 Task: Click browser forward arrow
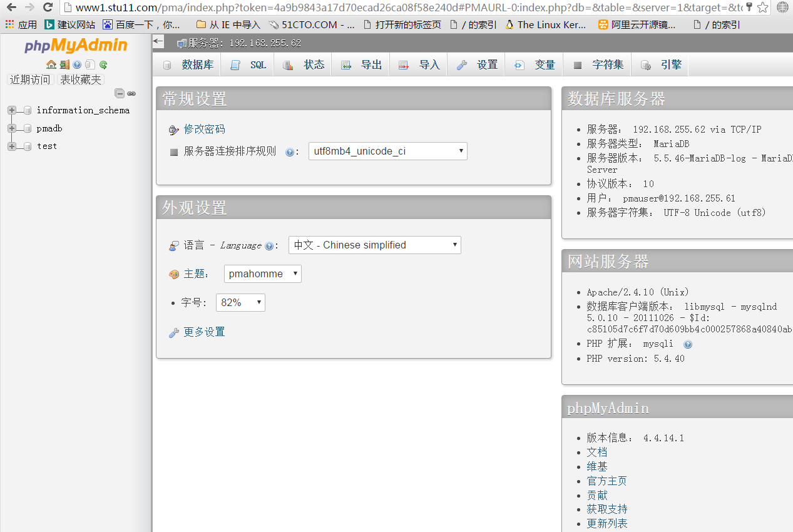point(29,8)
